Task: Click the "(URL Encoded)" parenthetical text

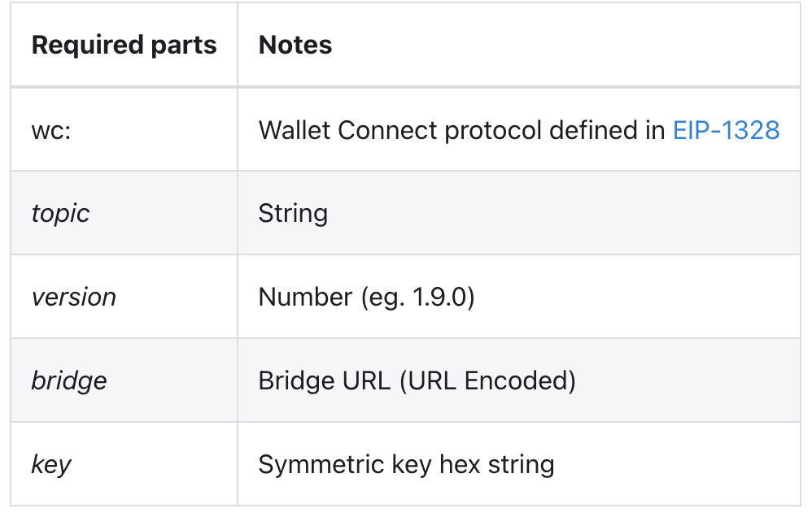Action: coord(487,380)
